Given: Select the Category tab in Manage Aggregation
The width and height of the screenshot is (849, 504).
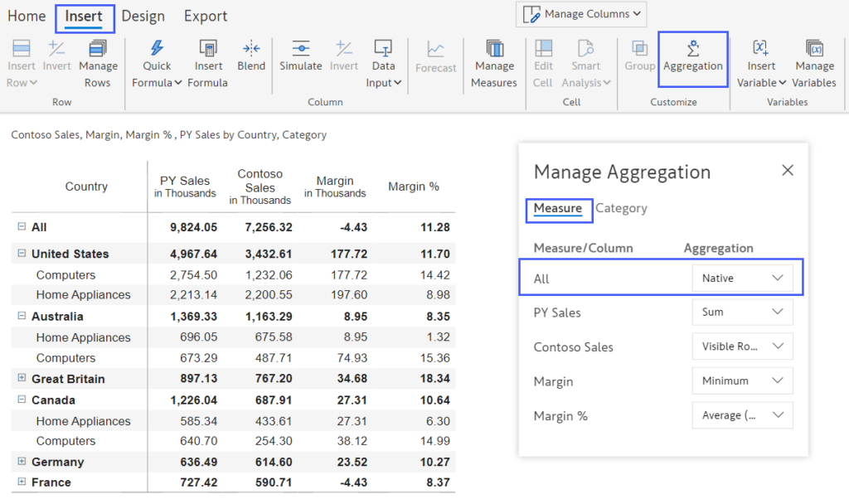Looking at the screenshot, I should (621, 208).
